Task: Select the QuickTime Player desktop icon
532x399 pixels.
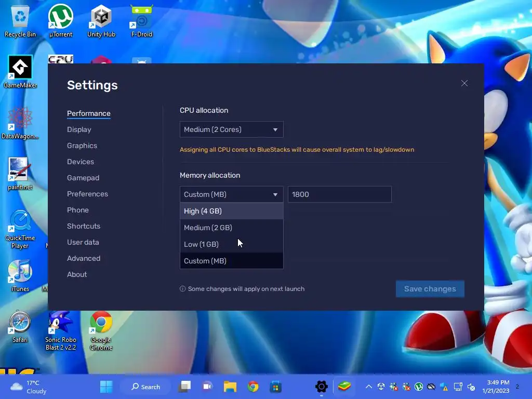Action: pyautogui.click(x=20, y=229)
